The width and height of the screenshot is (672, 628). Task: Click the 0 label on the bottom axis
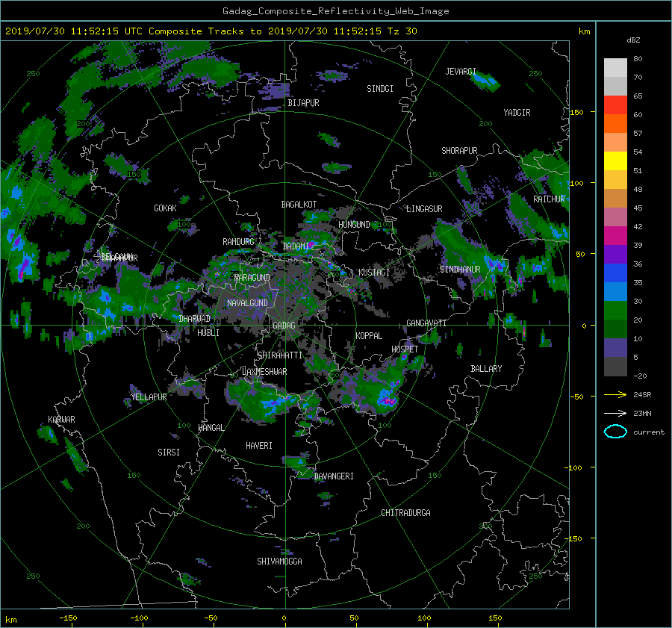pyautogui.click(x=284, y=618)
